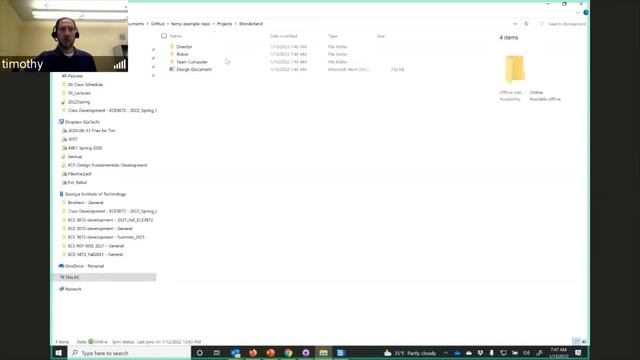Viewport: 640px width, 360px height.
Task: Click the volume icon in system tray
Action: pos(527,353)
